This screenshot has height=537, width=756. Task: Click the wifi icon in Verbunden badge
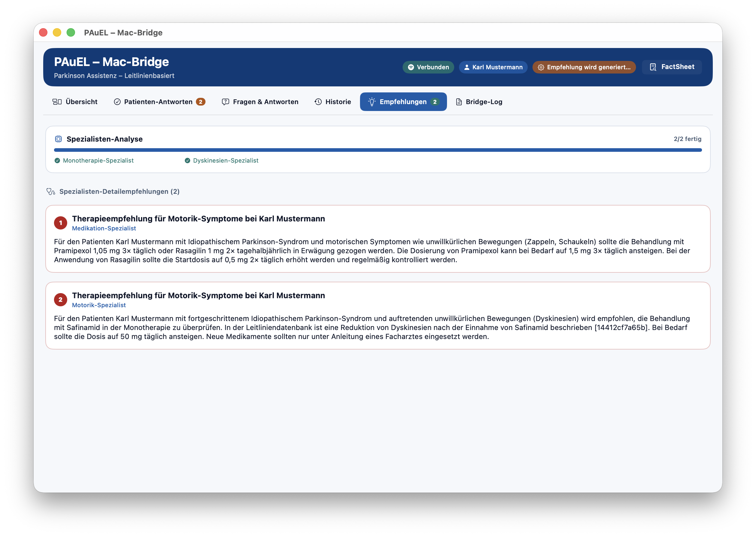point(411,67)
